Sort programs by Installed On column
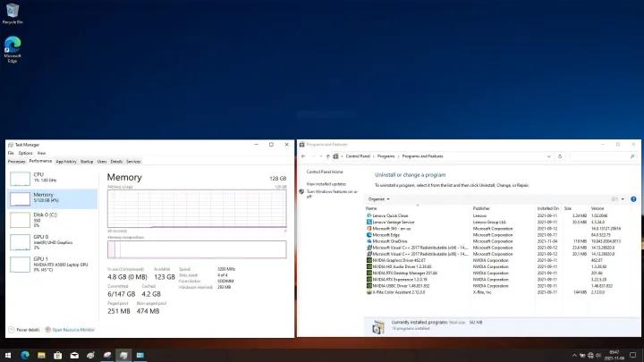 (548, 208)
